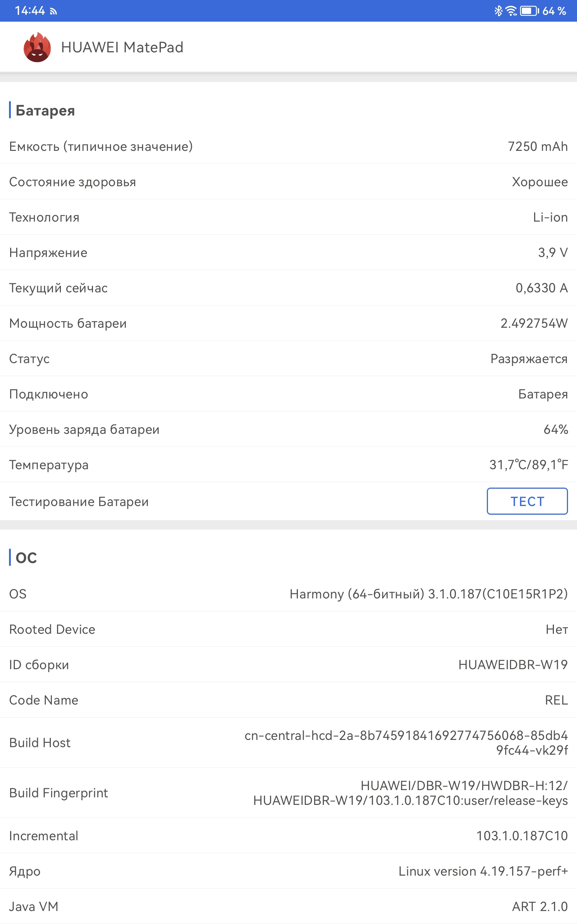This screenshot has width=577, height=924.
Task: Tap the AnTuTu flame logo icon
Action: point(37,47)
